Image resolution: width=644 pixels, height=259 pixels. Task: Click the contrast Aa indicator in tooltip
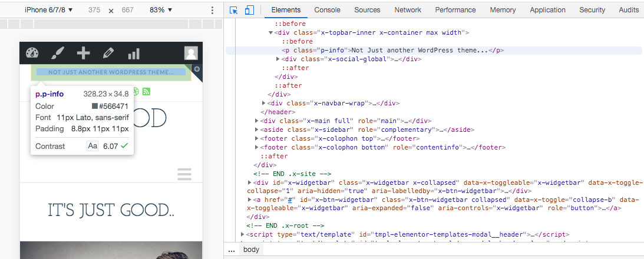point(93,146)
